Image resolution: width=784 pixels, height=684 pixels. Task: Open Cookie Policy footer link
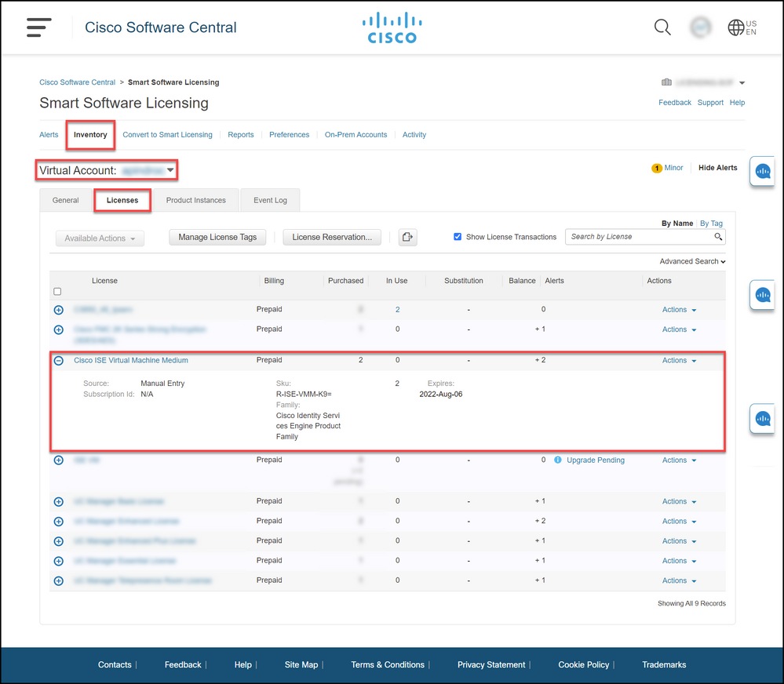tap(584, 664)
